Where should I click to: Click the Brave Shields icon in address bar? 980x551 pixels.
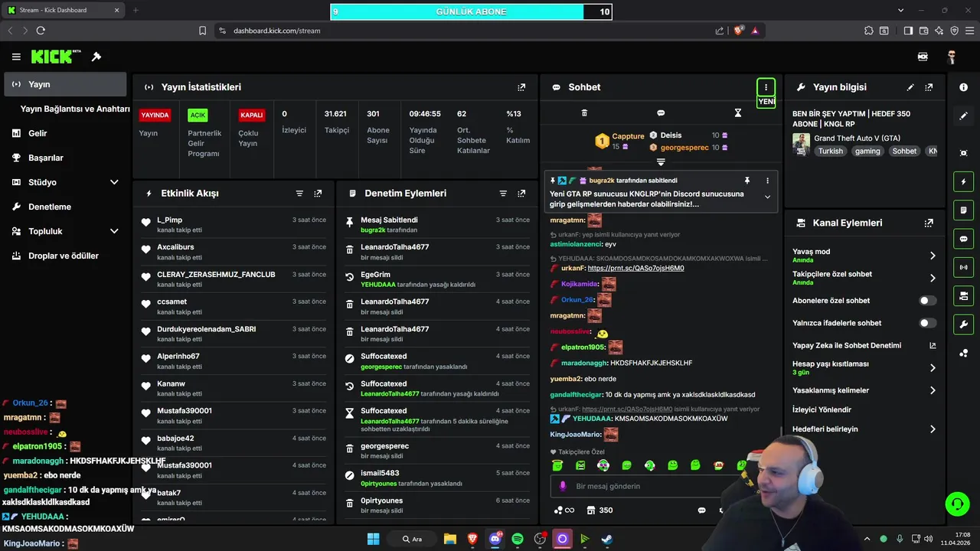[739, 31]
